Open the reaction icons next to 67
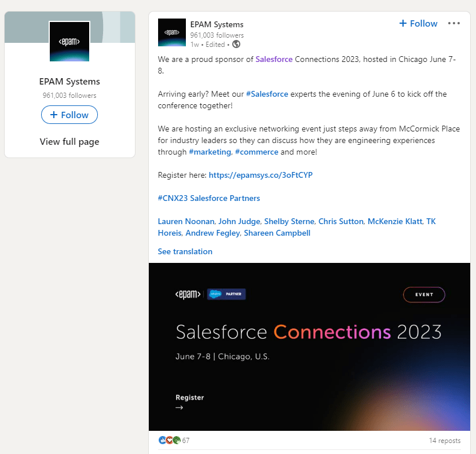Image resolution: width=476 pixels, height=454 pixels. click(x=170, y=440)
